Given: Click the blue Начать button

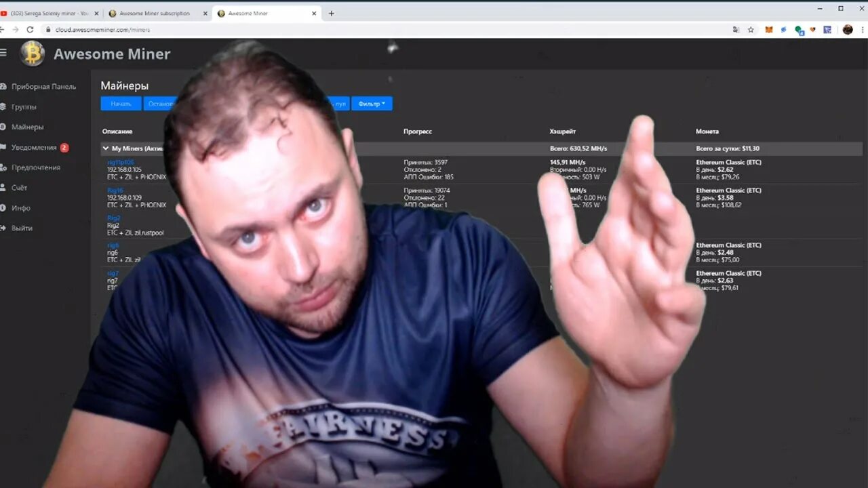Looking at the screenshot, I should 121,104.
